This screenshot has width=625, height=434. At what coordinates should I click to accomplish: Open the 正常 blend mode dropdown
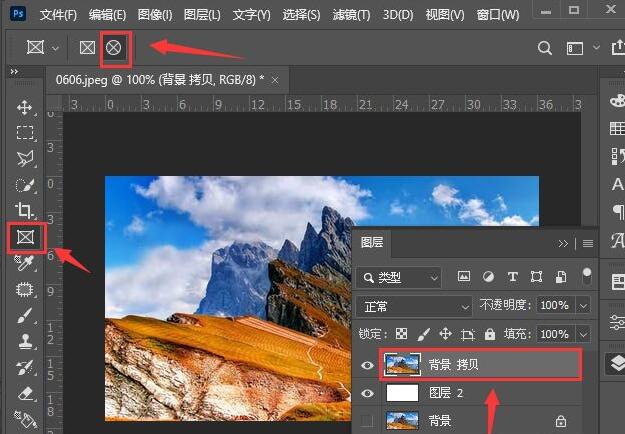coord(414,306)
